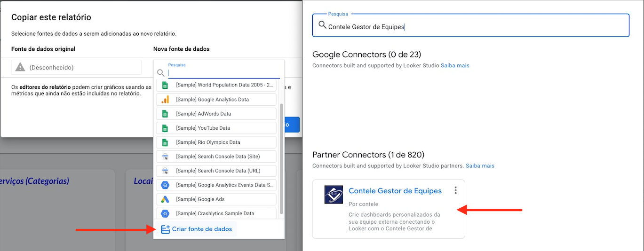Select [Sample] YouTube Data source
Image resolution: width=644 pixels, height=251 pixels.
point(216,128)
